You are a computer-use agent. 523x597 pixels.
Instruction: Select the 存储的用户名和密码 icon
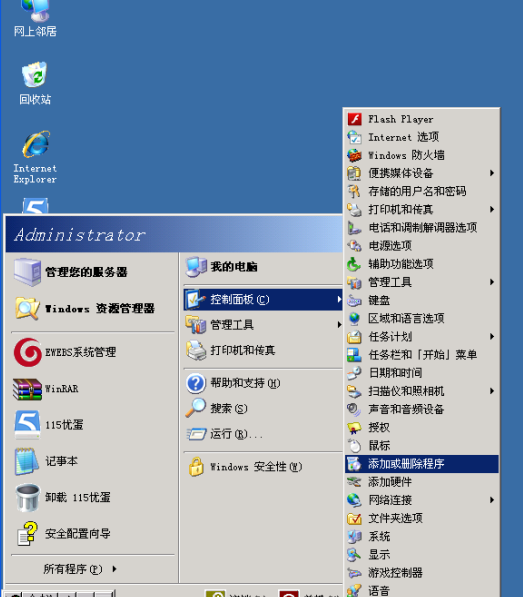[x=354, y=191]
